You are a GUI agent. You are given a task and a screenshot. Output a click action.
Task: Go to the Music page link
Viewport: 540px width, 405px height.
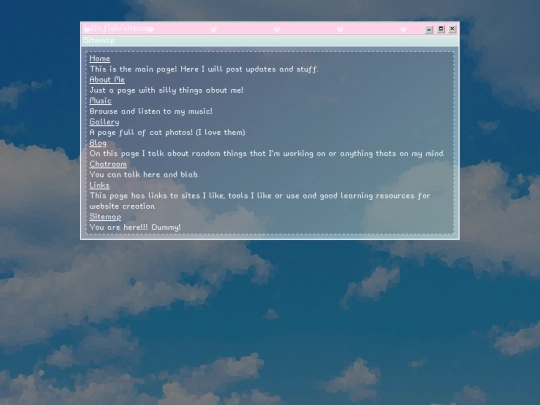(x=100, y=101)
